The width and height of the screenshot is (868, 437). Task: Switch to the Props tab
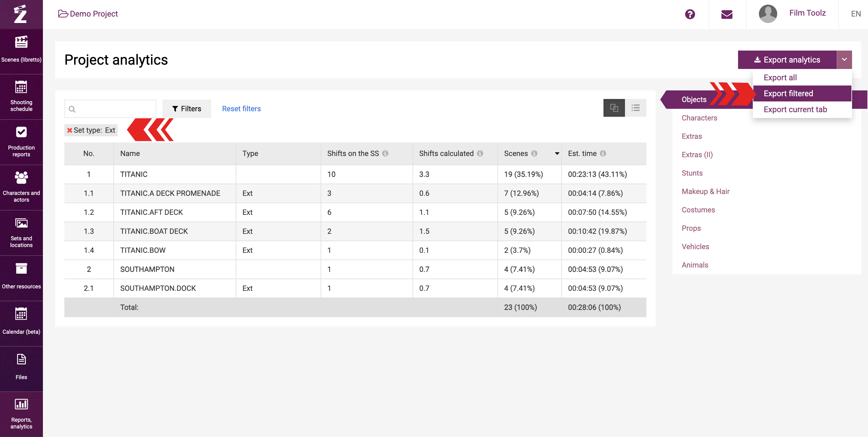pos(691,228)
